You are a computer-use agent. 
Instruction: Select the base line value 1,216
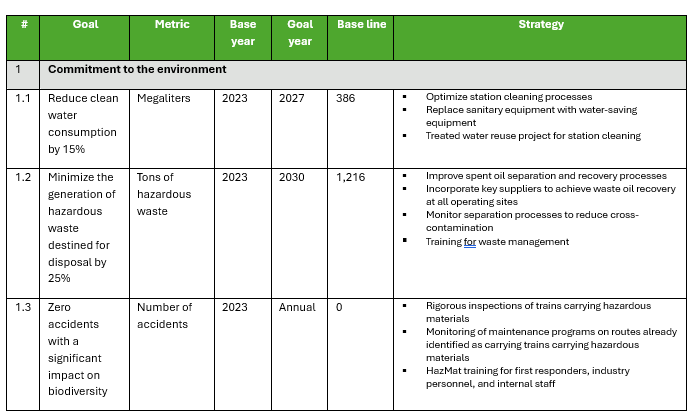pyautogui.click(x=351, y=178)
